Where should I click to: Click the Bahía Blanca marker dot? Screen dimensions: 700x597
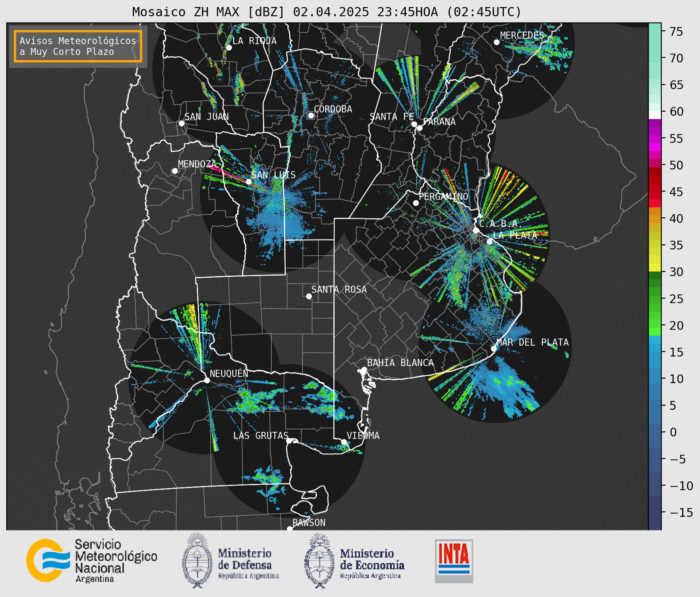click(x=364, y=369)
